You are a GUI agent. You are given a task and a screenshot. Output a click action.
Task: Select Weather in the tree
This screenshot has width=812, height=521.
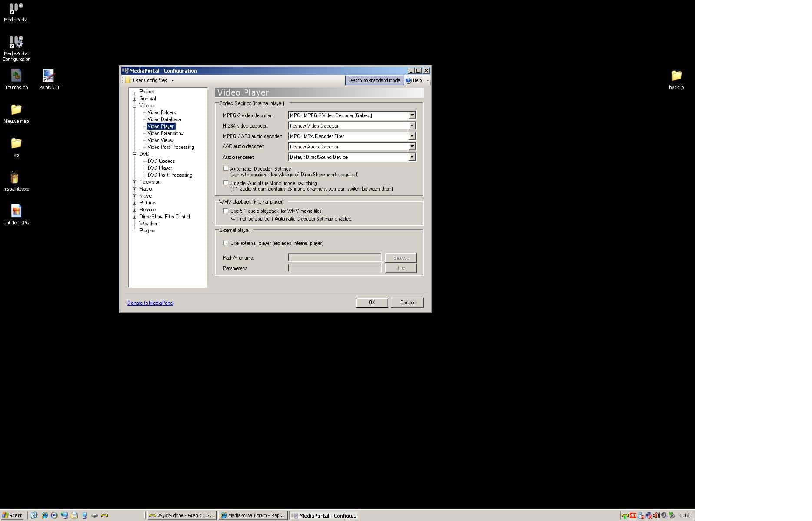click(149, 224)
